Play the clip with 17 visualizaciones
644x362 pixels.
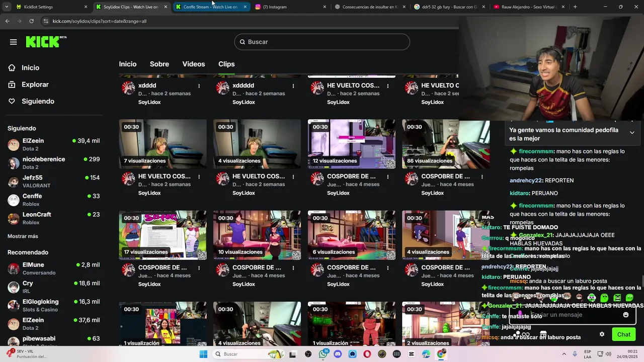tap(163, 235)
